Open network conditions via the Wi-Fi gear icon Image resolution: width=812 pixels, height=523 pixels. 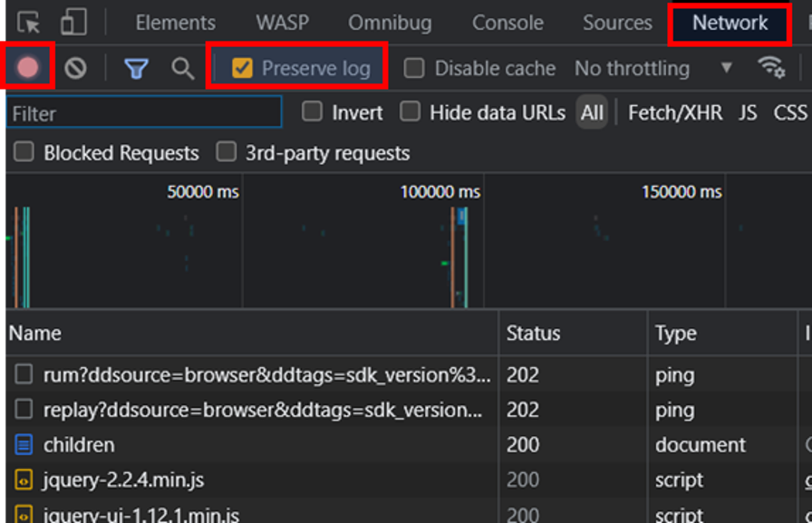771,67
